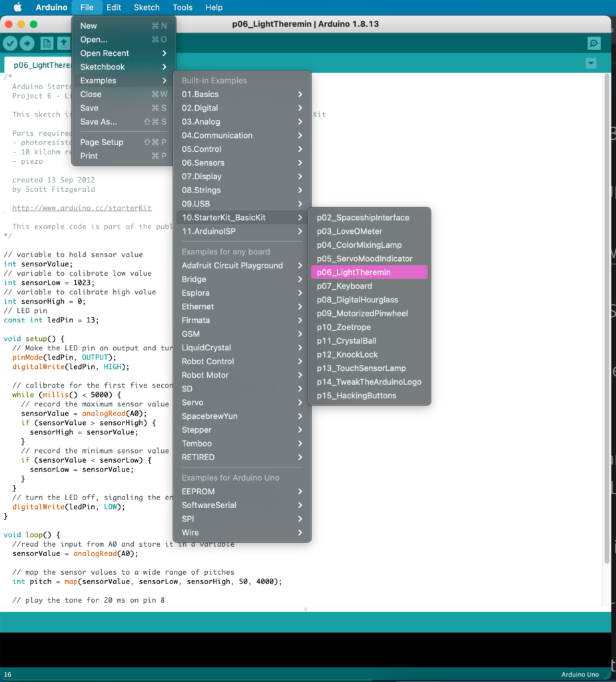The height and width of the screenshot is (682, 616).
Task: Click the arduino.cc/starterKit link in the code
Action: (x=82, y=208)
